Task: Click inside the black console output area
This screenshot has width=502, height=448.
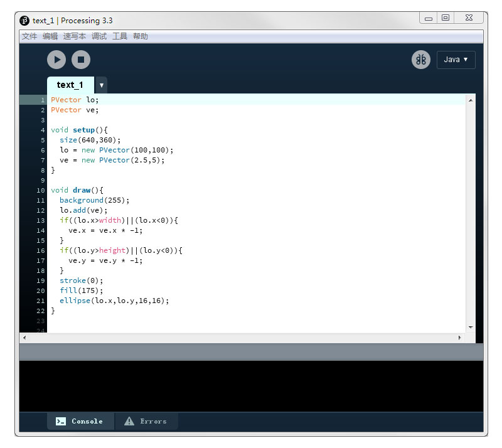Action: [x=251, y=386]
